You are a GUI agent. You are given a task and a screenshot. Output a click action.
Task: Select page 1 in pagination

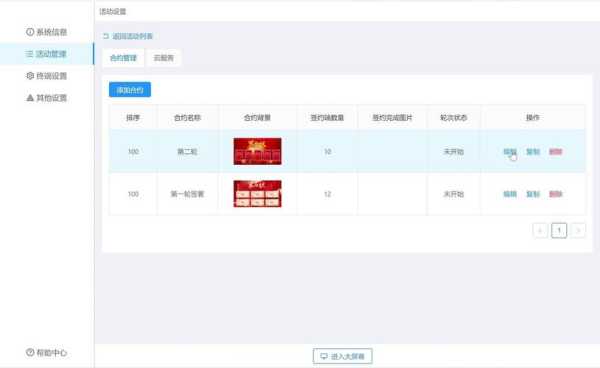click(x=559, y=230)
